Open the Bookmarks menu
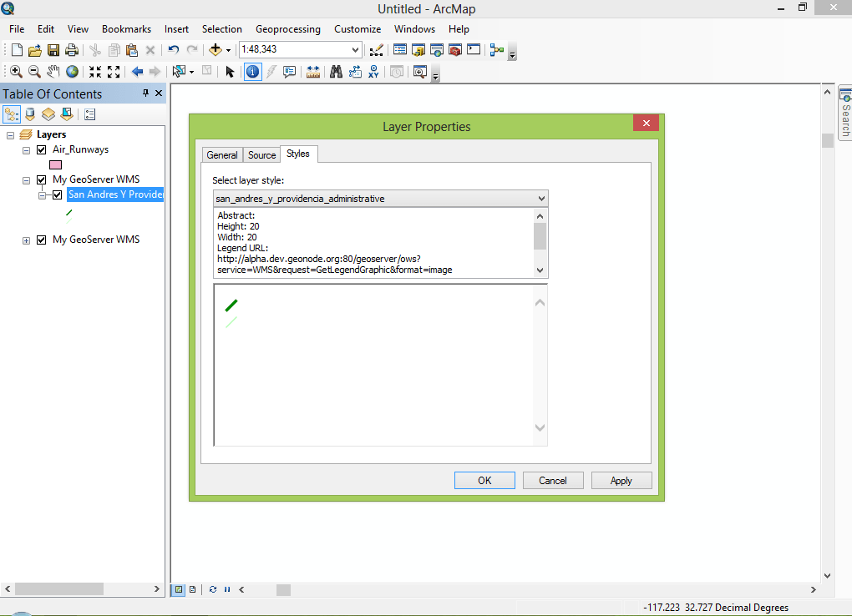The image size is (852, 616). tap(126, 29)
